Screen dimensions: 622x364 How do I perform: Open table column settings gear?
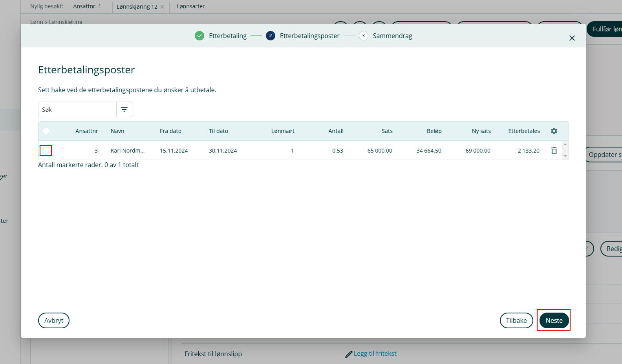point(554,131)
